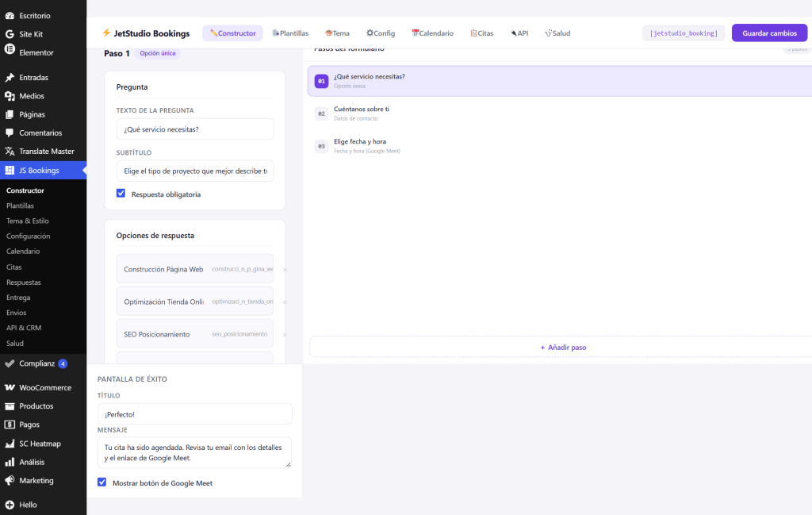812x515 pixels.
Task: Open the Constructor tab
Action: [232, 33]
